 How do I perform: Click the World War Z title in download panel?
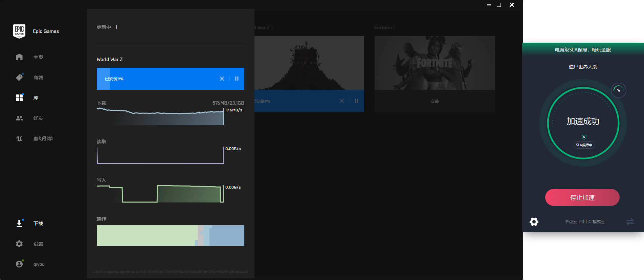coord(110,59)
